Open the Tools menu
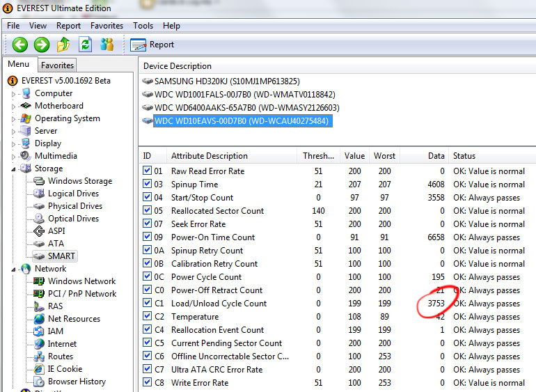Viewport: 536px width, 392px height. pyautogui.click(x=143, y=26)
